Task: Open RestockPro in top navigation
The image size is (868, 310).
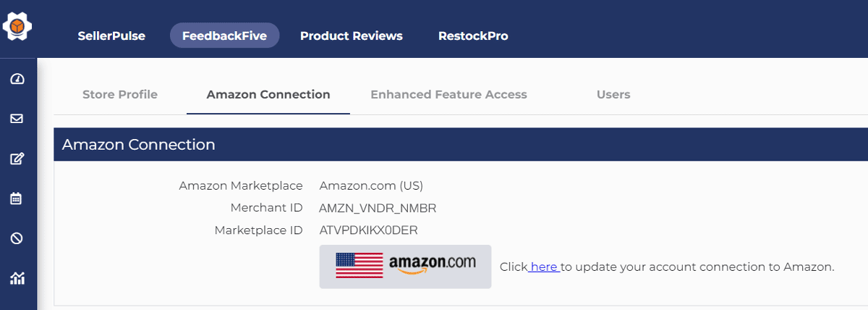Action: coord(473,35)
